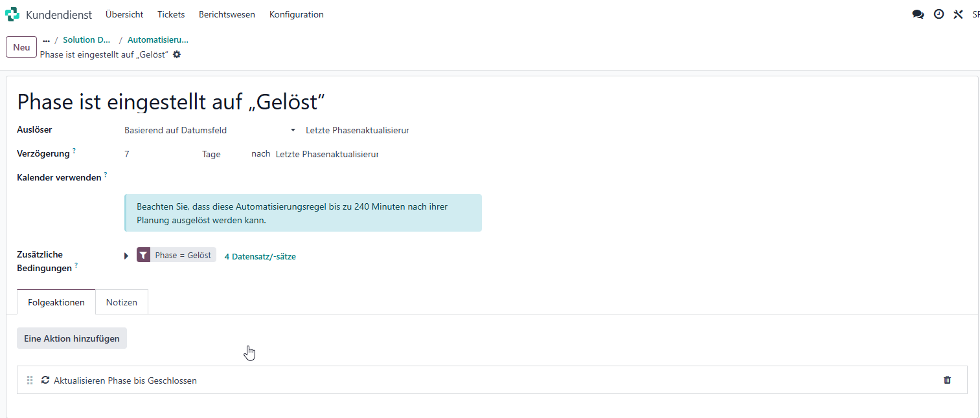Click the drag handle of the action row
Image resolution: width=980 pixels, height=418 pixels.
click(x=29, y=380)
